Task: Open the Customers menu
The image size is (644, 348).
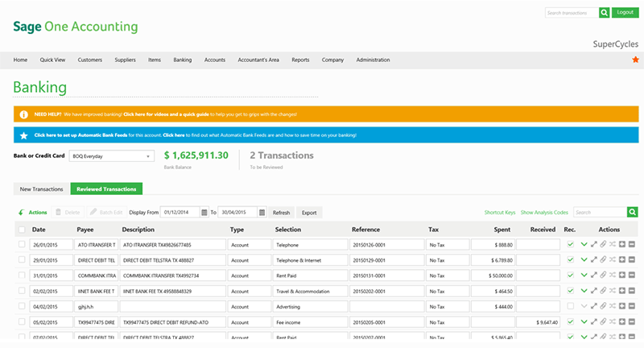Action: click(90, 60)
